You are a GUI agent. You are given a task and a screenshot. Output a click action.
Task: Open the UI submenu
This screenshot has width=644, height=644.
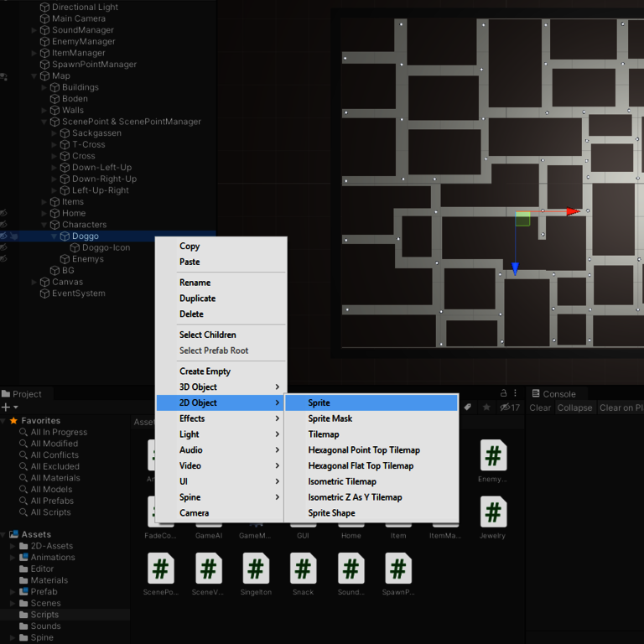click(221, 481)
